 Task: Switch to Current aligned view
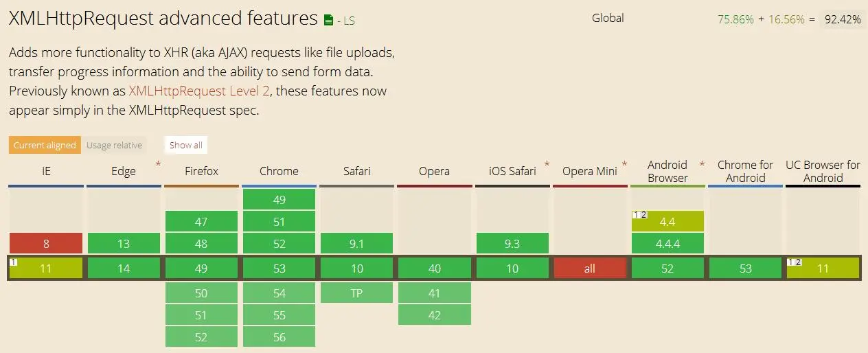point(45,145)
